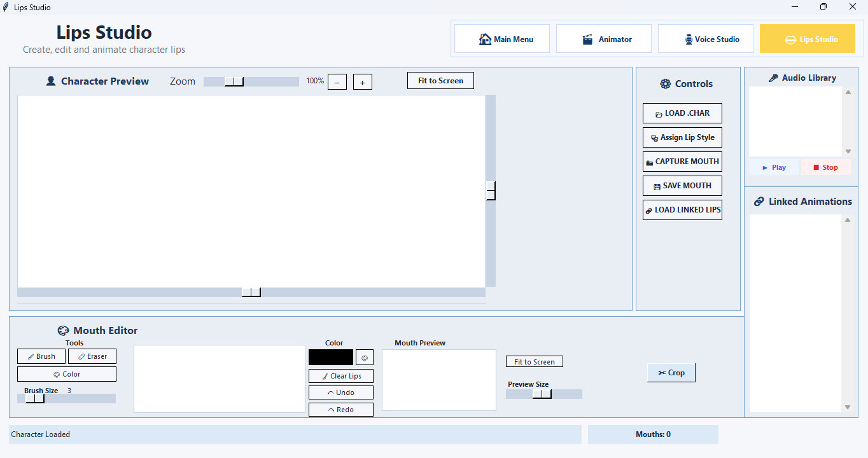Click Audio Library scroll up arrow
Image resolution: width=868 pixels, height=458 pixels.
(x=848, y=92)
